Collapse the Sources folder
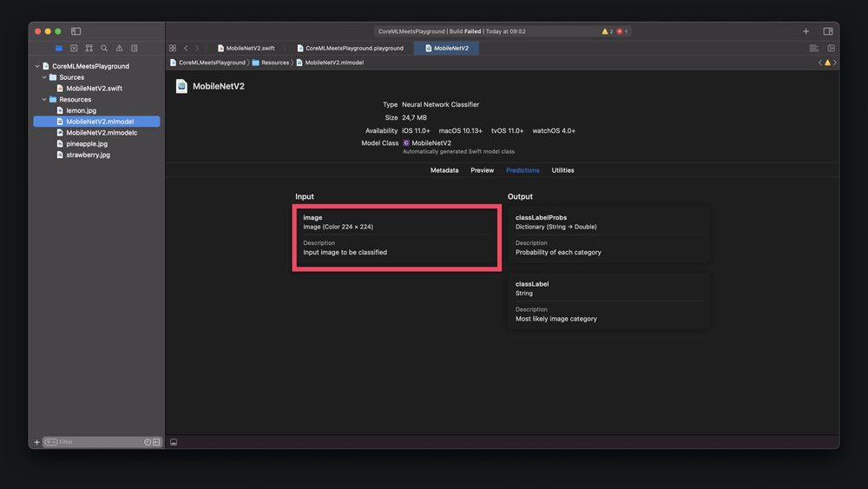This screenshot has width=868, height=489. (x=44, y=77)
